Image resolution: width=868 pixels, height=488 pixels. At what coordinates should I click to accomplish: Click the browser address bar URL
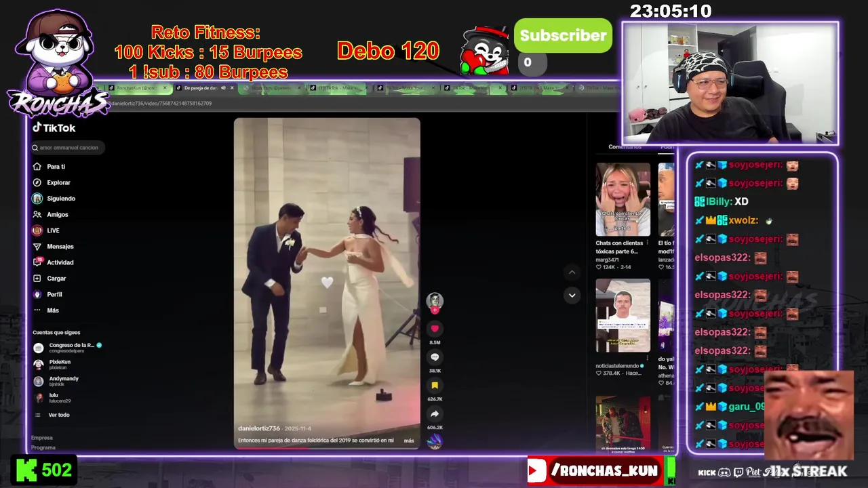click(161, 104)
